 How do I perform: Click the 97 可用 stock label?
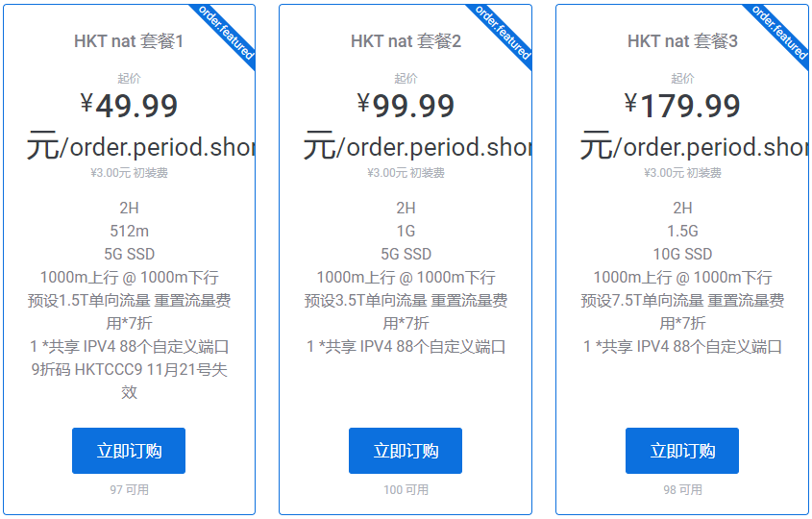pyautogui.click(x=129, y=490)
